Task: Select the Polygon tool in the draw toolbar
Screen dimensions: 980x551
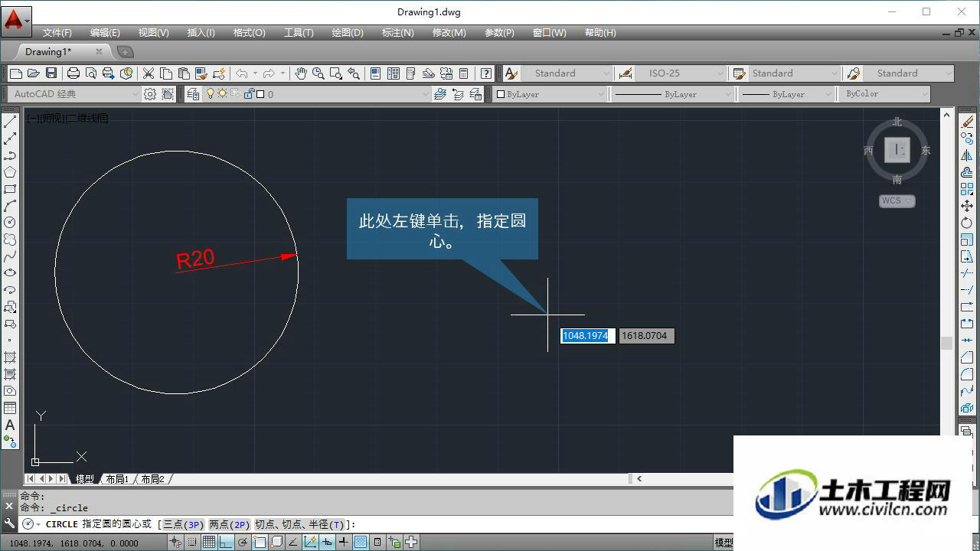Action: 10,172
